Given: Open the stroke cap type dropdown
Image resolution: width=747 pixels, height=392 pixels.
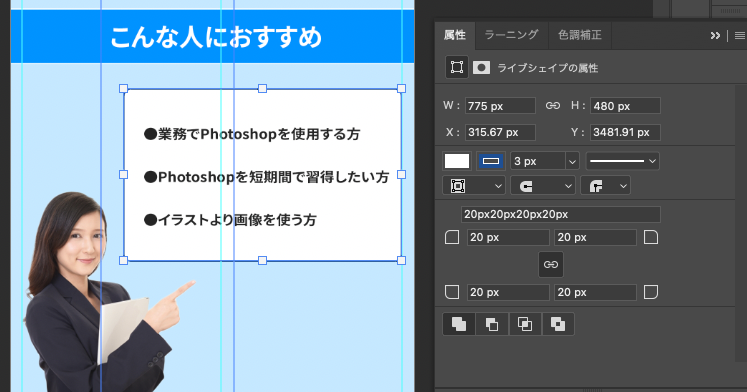Looking at the screenshot, I should tap(543, 186).
